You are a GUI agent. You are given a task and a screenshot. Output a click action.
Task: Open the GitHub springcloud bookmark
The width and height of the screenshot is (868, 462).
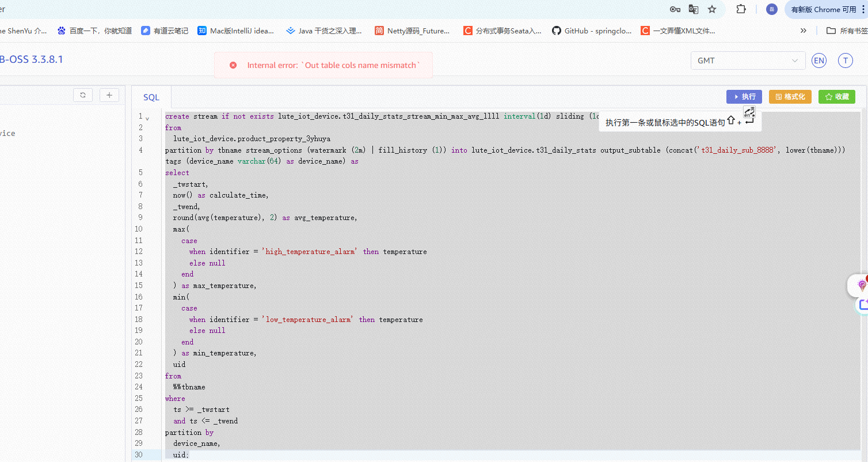coord(592,31)
